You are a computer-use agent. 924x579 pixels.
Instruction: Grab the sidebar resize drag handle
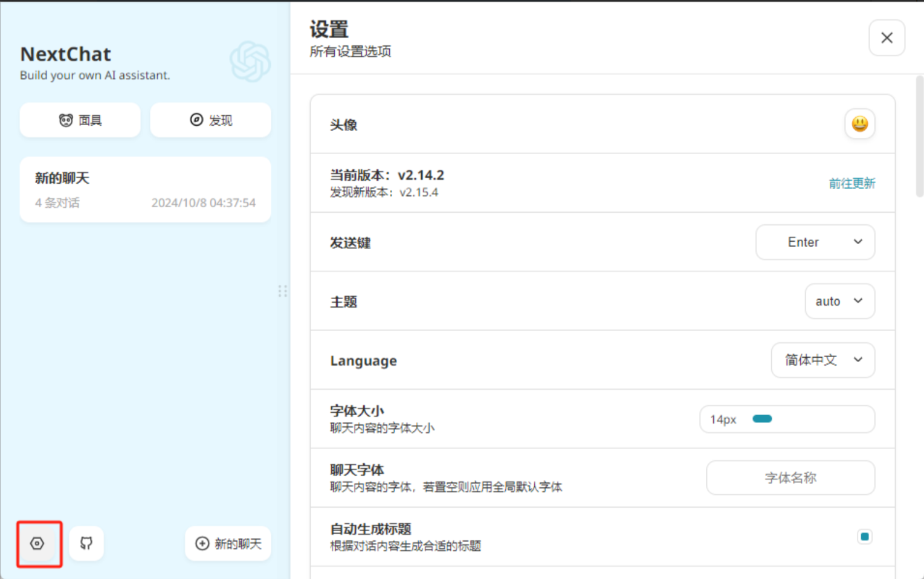[282, 291]
